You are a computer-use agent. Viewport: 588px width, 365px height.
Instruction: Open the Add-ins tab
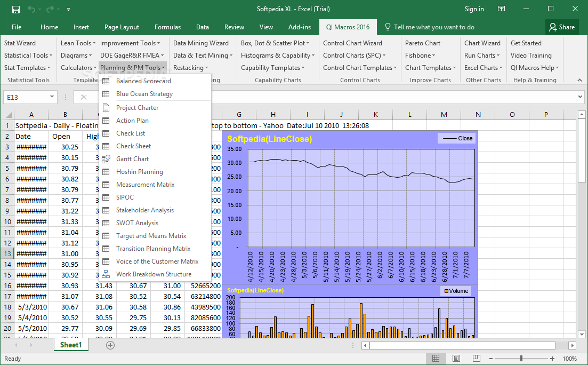tap(299, 27)
